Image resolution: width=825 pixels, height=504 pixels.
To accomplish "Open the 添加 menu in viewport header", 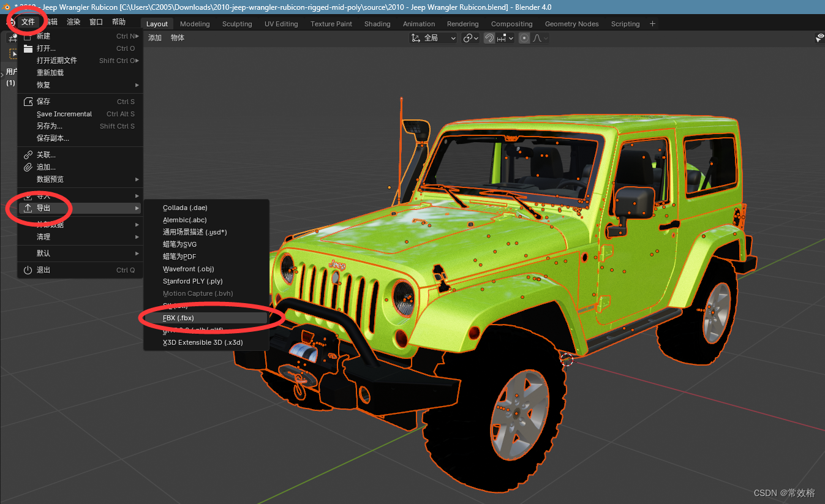I will click(x=155, y=38).
